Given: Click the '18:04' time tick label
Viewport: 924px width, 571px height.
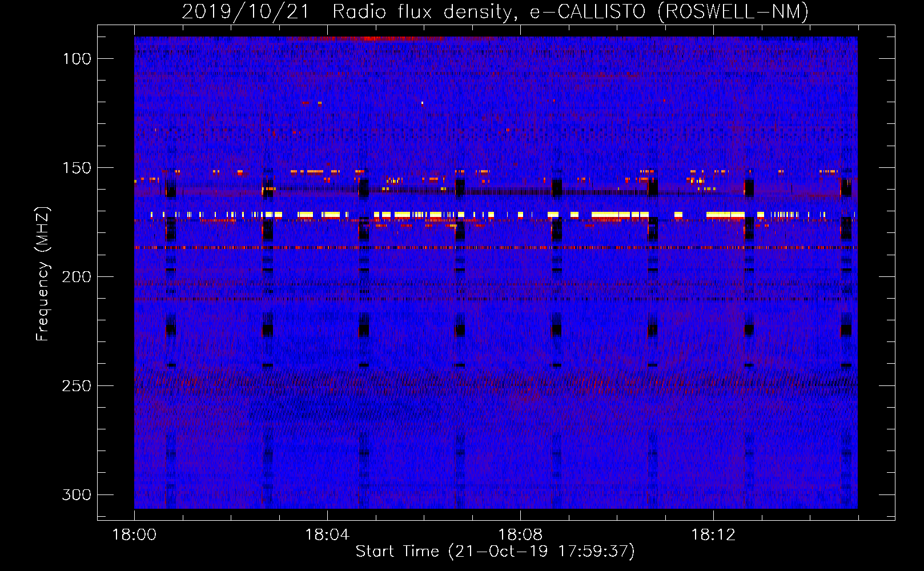Looking at the screenshot, I should (x=327, y=534).
